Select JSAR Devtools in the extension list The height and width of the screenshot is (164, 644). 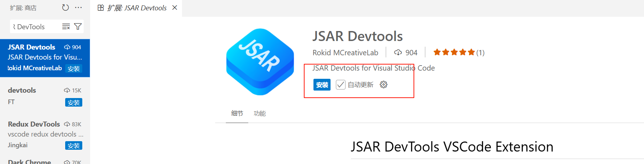point(45,58)
